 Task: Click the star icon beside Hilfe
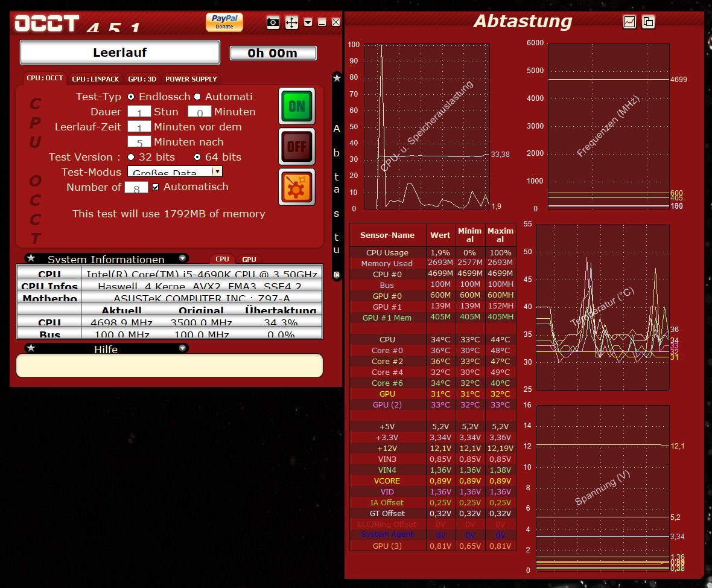(x=31, y=348)
